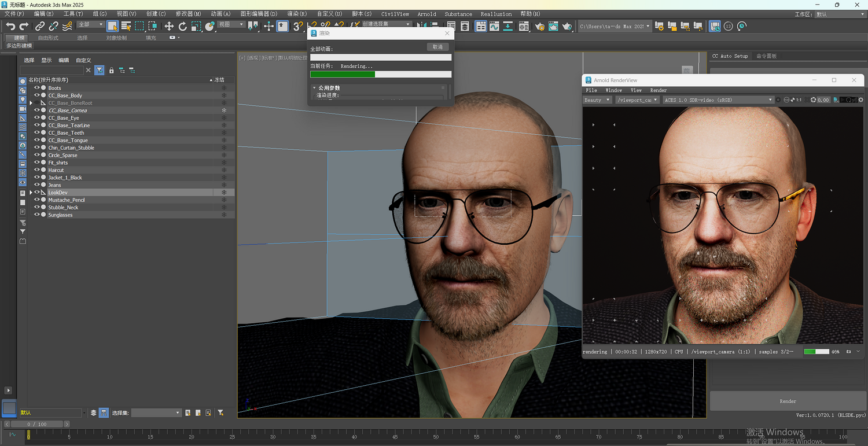Choose the Unlink Selection tool
Screen dimensions: 868x446
tap(53, 26)
